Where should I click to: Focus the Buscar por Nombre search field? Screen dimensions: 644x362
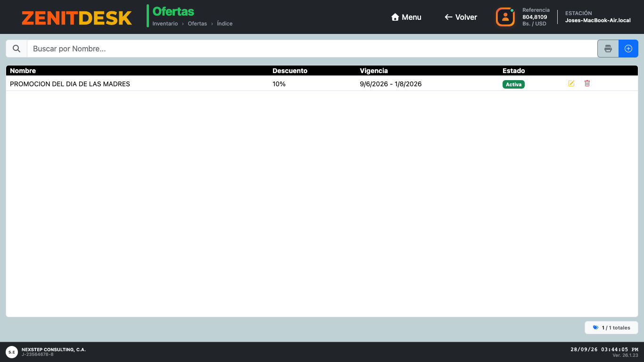pos(312,49)
